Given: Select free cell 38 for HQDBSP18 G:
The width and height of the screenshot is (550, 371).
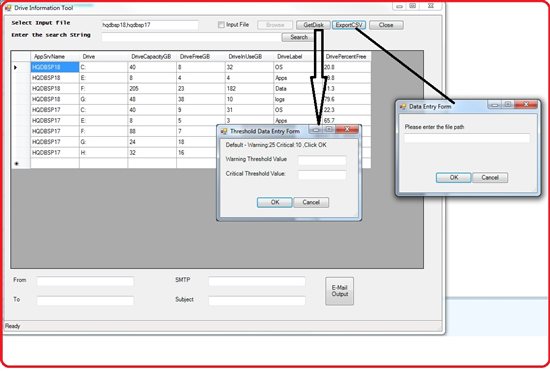Looking at the screenshot, I should pyautogui.click(x=201, y=99).
